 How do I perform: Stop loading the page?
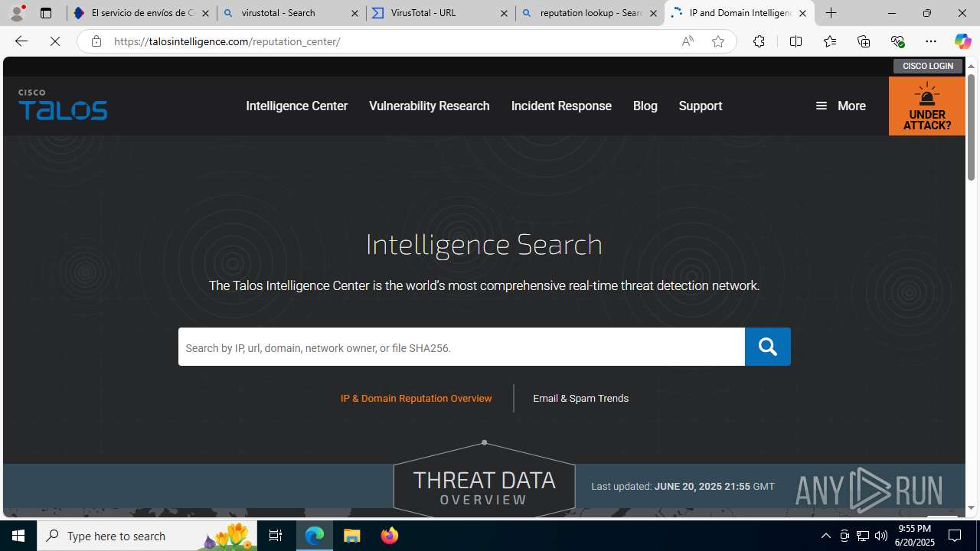(x=55, y=41)
